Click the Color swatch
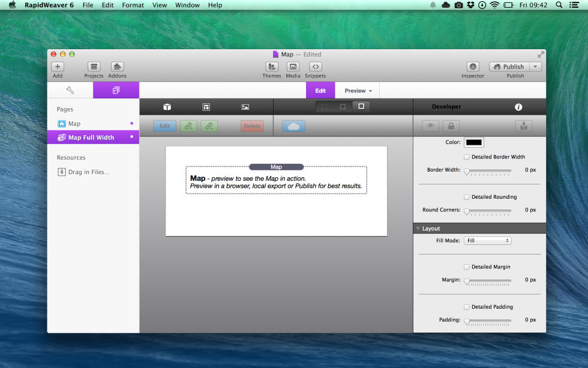This screenshot has width=588, height=368. 473,142
